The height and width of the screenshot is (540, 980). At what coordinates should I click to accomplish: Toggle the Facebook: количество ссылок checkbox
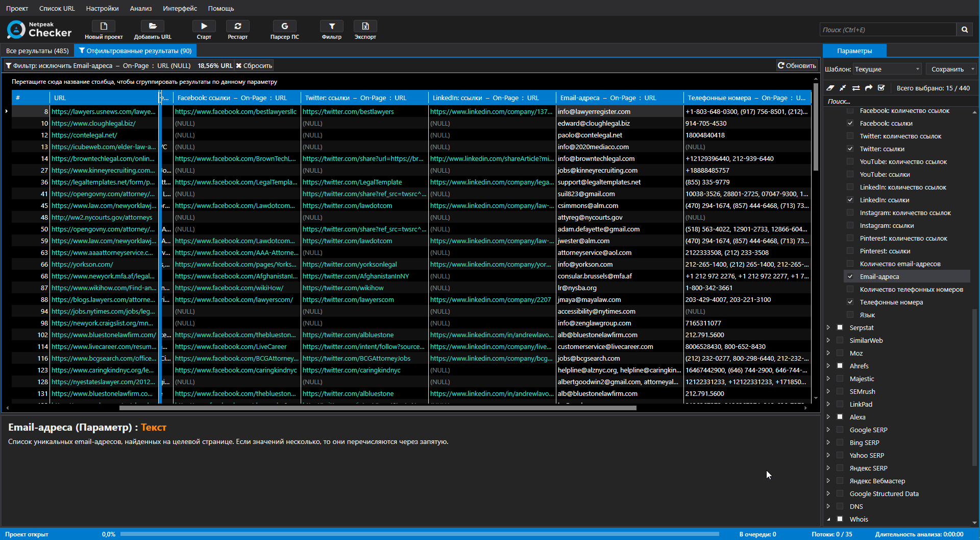pos(850,110)
